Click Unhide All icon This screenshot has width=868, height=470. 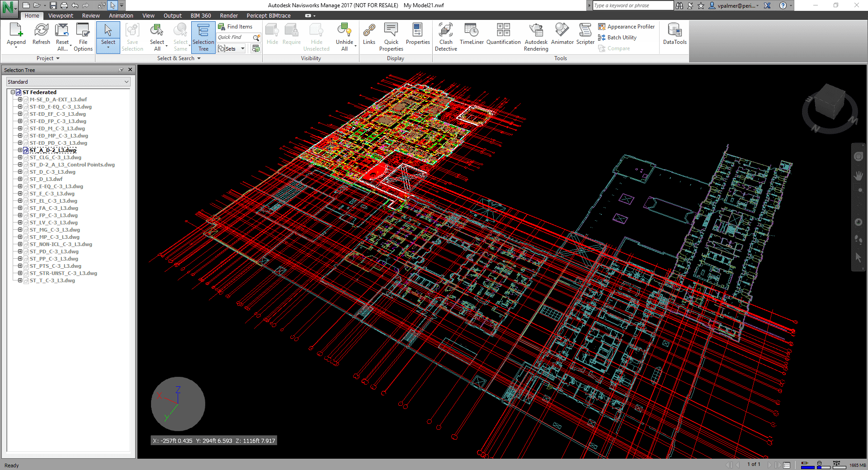coord(344,30)
